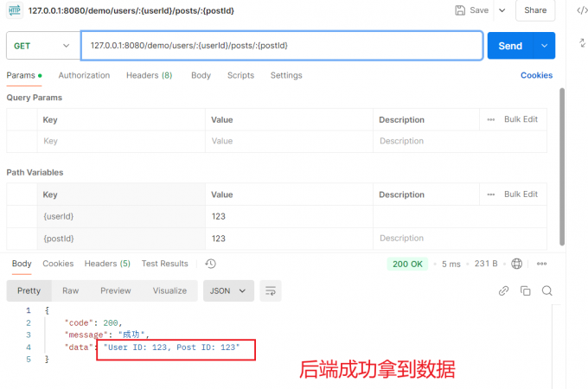Click the request title in header
The height and width of the screenshot is (389, 588).
tap(131, 10)
